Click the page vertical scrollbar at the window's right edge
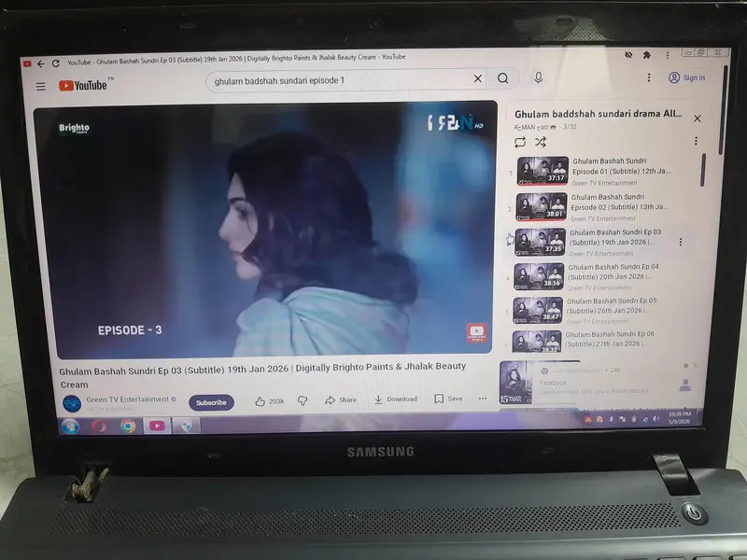747x560 pixels. [724, 109]
